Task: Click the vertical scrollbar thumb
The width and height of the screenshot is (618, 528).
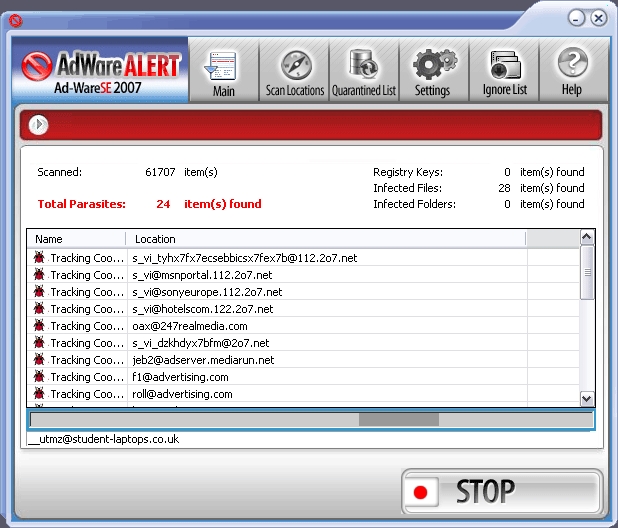Action: coord(586,273)
